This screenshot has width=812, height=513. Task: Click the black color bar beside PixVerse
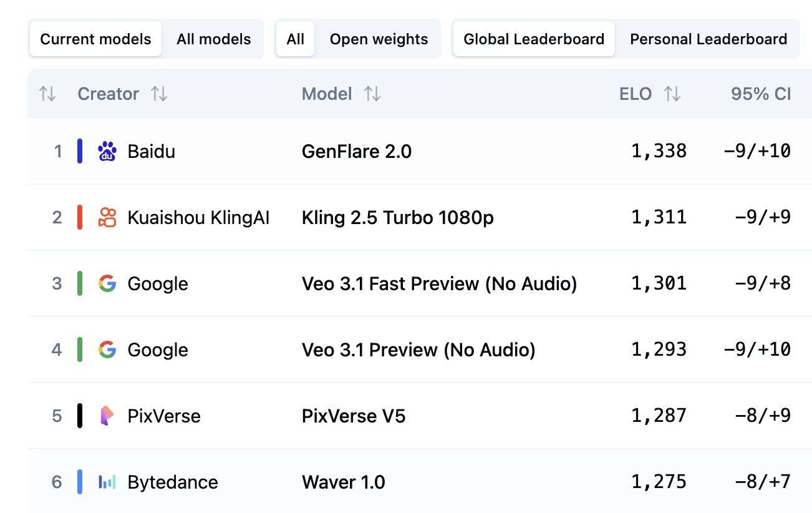(80, 416)
